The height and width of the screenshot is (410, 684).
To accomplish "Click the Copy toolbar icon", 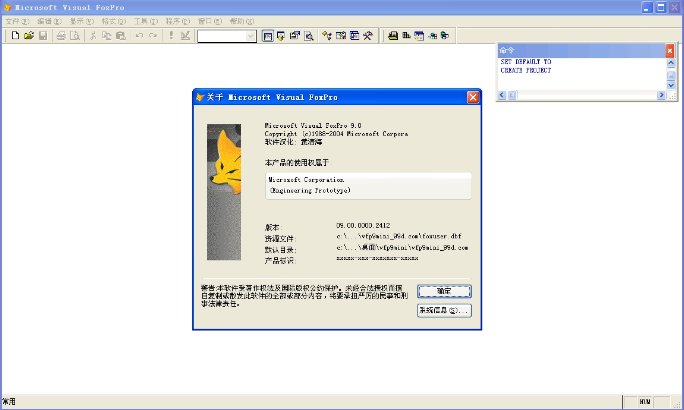I will pos(106,36).
